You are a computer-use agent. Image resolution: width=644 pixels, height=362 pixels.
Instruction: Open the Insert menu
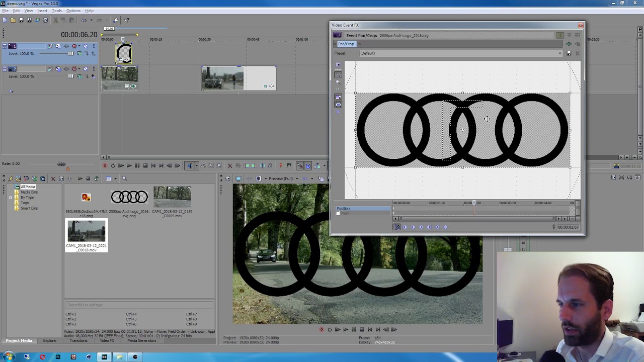42,11
